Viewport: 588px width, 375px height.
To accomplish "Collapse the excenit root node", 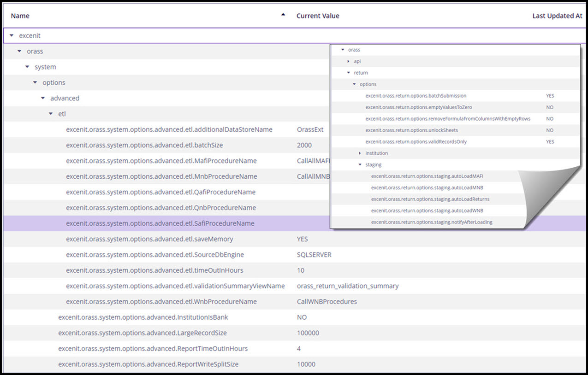I will [11, 35].
